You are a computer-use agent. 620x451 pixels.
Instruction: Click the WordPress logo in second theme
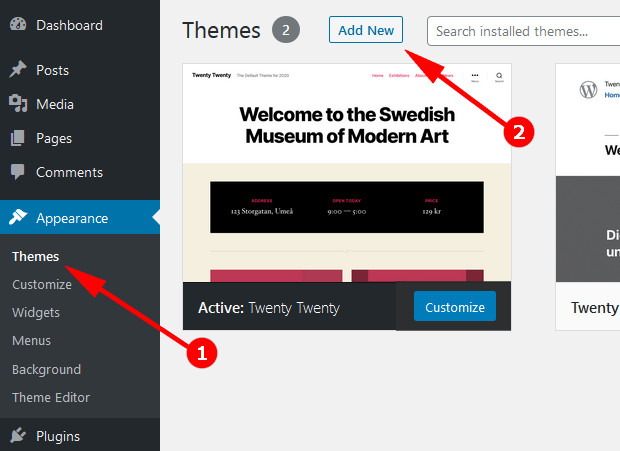coord(588,90)
